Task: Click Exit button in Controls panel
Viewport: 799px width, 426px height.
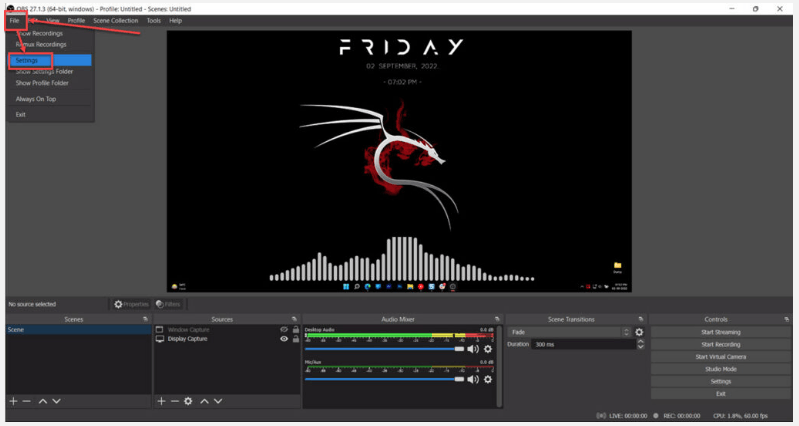Action: pos(721,393)
